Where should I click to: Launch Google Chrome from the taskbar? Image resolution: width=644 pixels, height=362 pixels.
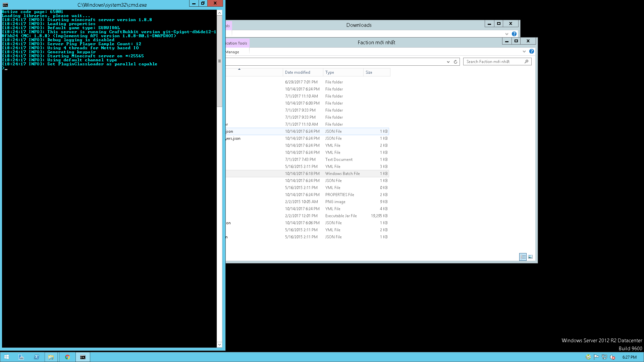coord(67,357)
